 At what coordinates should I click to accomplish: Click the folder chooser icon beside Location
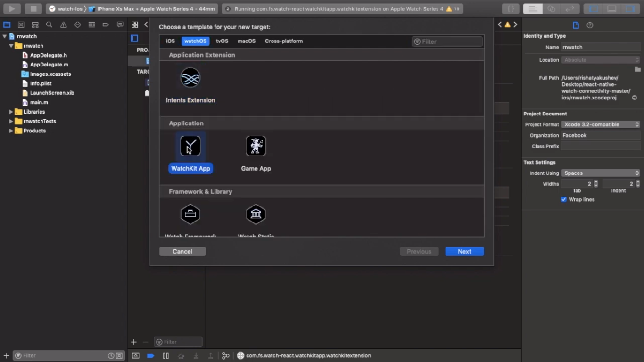pyautogui.click(x=637, y=69)
